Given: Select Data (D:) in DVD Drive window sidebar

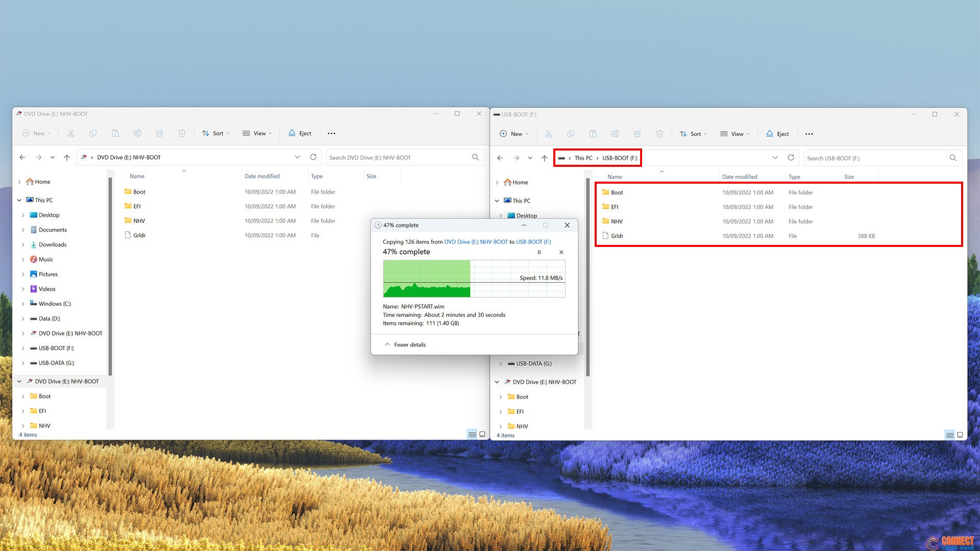Looking at the screenshot, I should click(x=49, y=318).
